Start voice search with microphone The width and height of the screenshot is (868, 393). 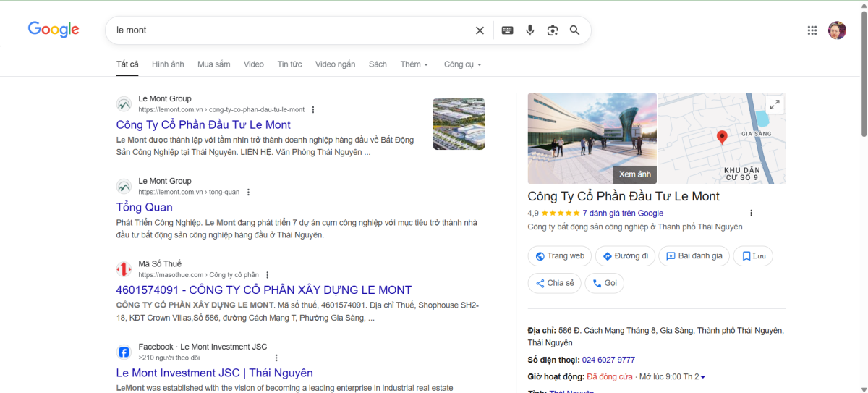529,30
